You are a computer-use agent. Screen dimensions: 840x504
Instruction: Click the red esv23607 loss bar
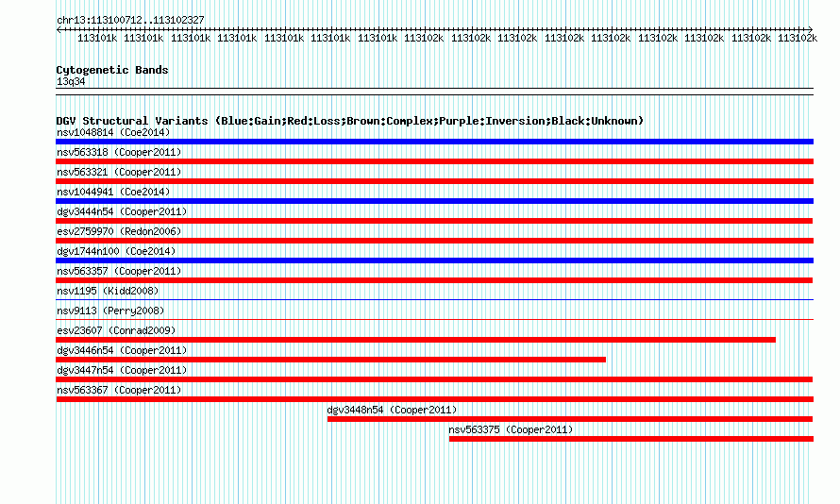pyautogui.click(x=415, y=340)
